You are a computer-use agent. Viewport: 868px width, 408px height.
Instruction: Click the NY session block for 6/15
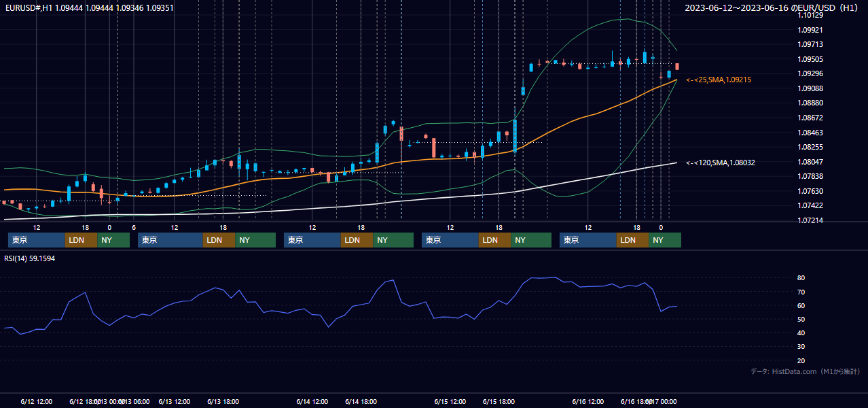point(531,240)
